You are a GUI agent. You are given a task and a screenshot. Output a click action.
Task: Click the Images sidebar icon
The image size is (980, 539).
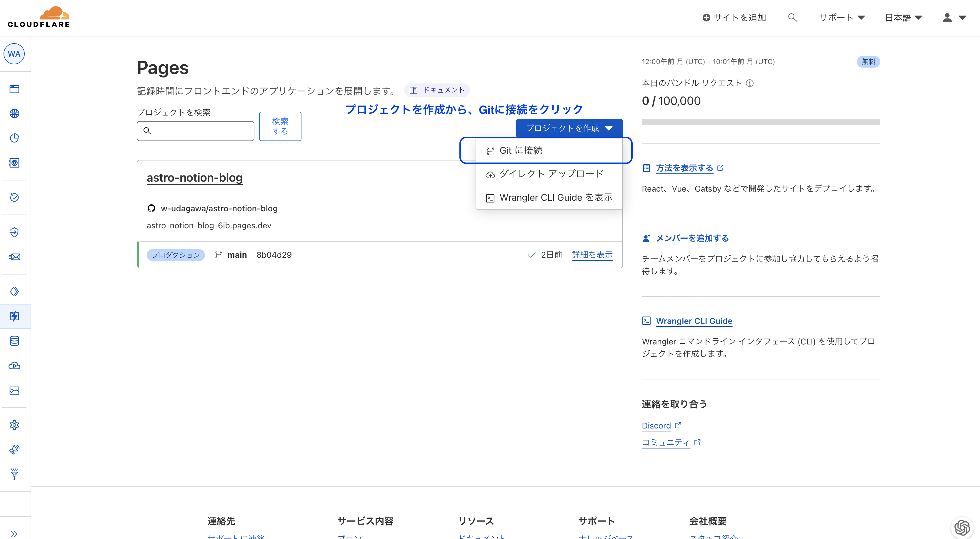point(14,390)
